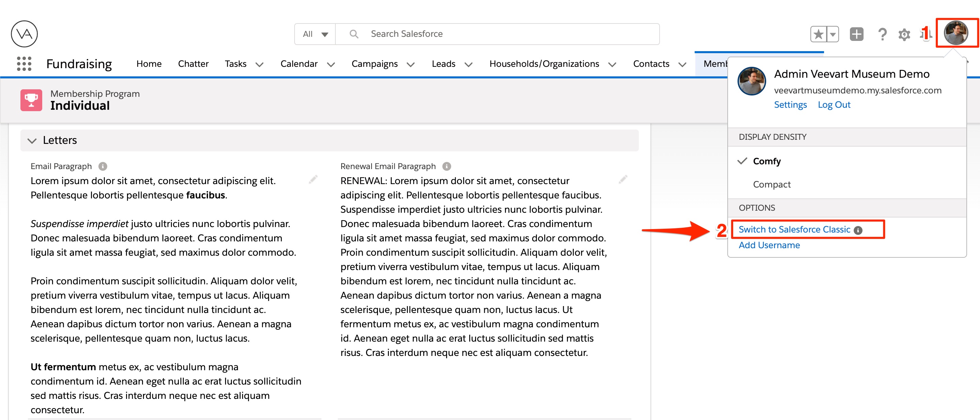Viewport: 980px width, 420px height.
Task: Open Setup via the gear icon
Action: coord(904,34)
